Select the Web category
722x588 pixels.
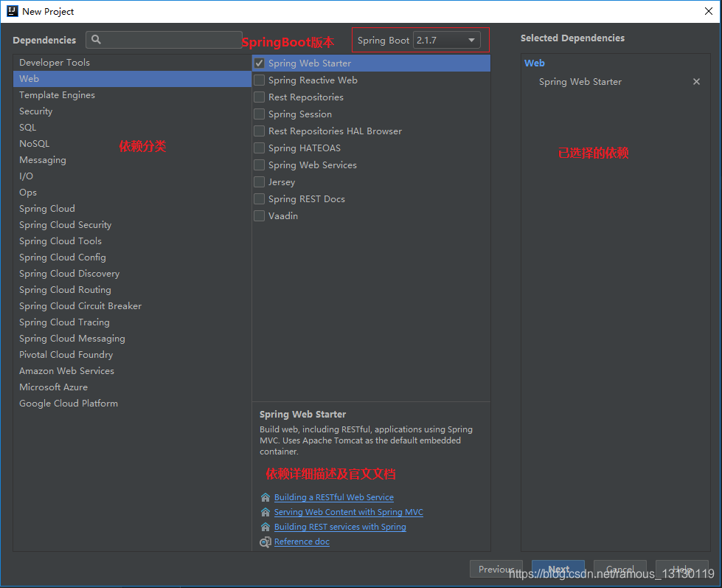coord(132,79)
